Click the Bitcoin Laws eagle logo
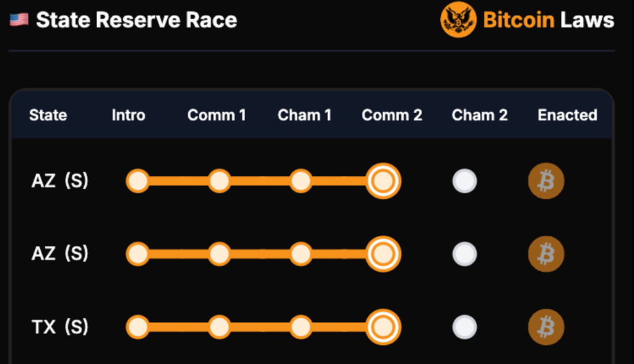 [458, 19]
